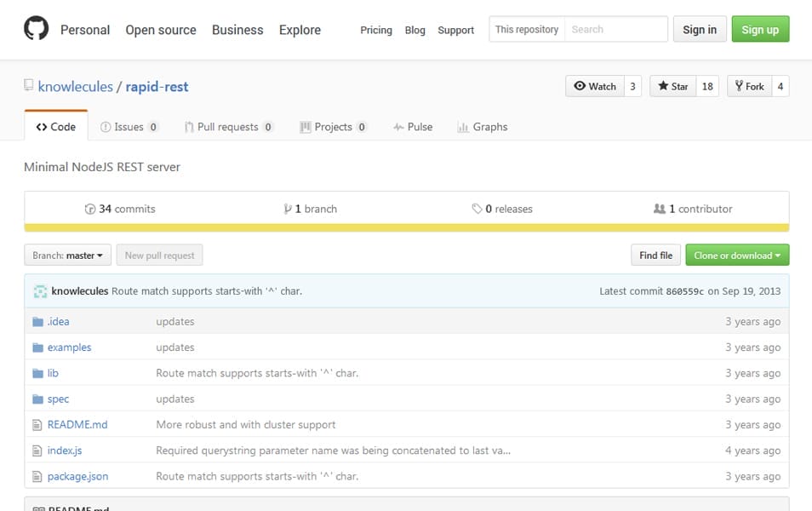Open the latest commit 860559c link
812x511 pixels.
(684, 291)
